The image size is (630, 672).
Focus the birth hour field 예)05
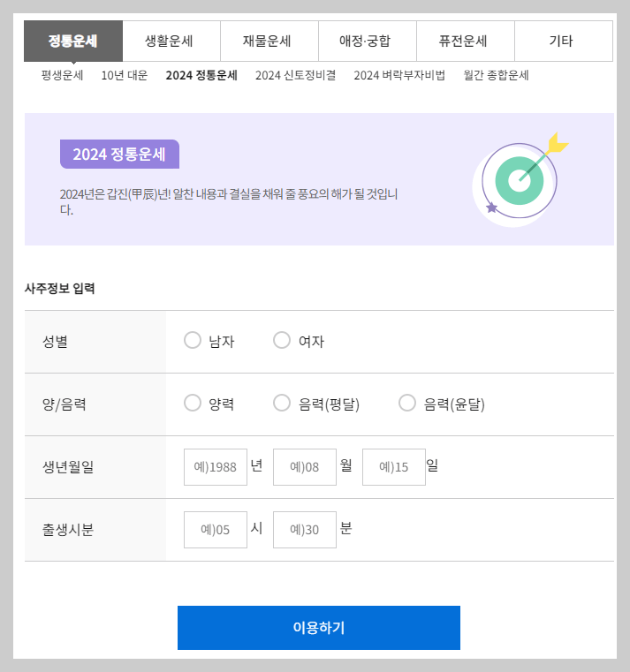click(216, 530)
